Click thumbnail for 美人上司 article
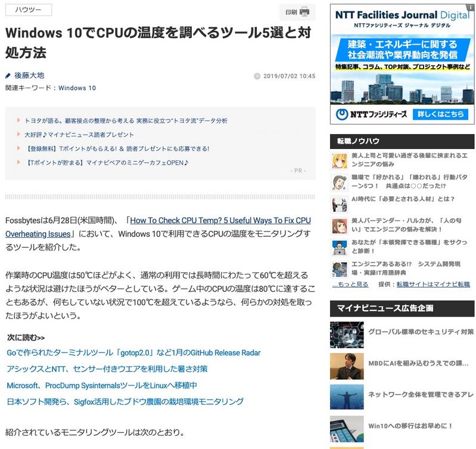476x449 pixels. pyautogui.click(x=340, y=161)
